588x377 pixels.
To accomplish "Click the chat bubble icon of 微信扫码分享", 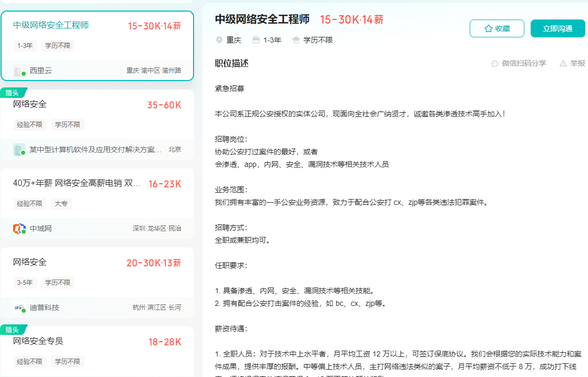I will point(495,63).
